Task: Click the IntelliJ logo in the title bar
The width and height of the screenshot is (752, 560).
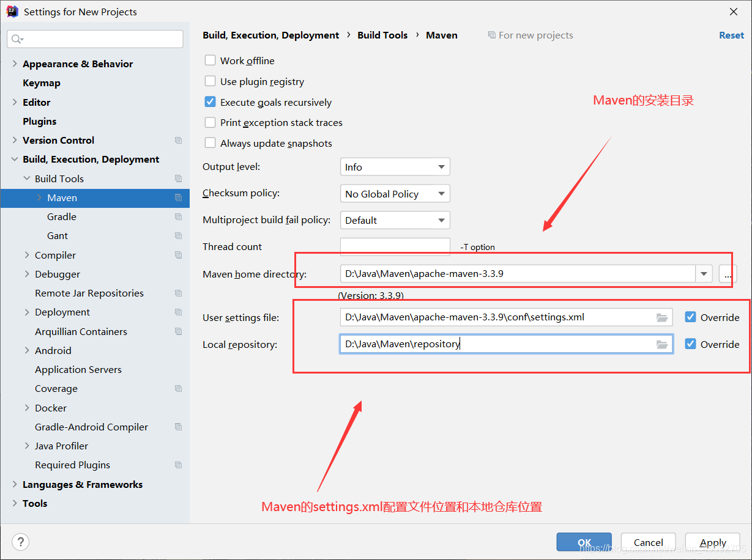Action: [12, 12]
